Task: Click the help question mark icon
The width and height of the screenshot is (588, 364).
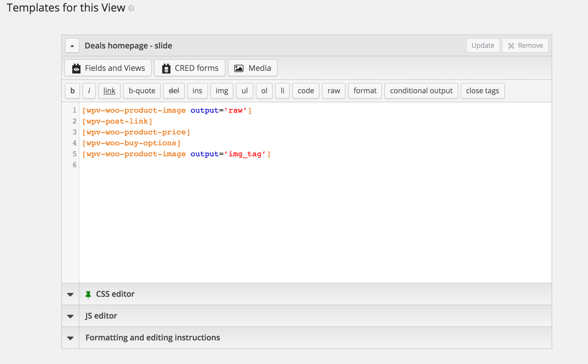Action: pos(131,8)
